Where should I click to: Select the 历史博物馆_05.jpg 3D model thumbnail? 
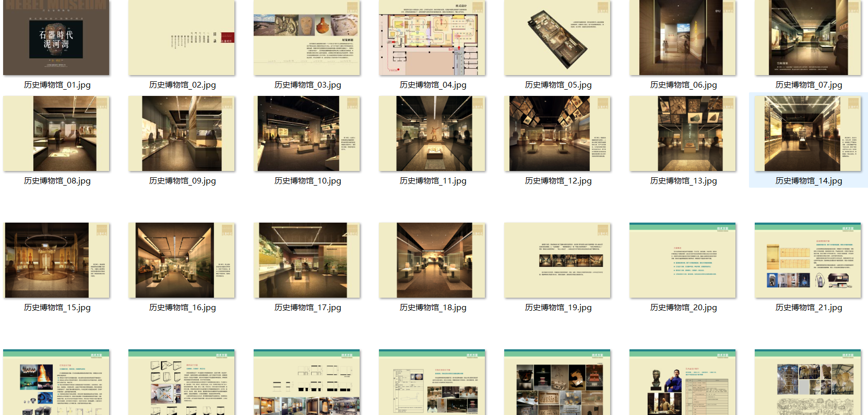point(557,38)
